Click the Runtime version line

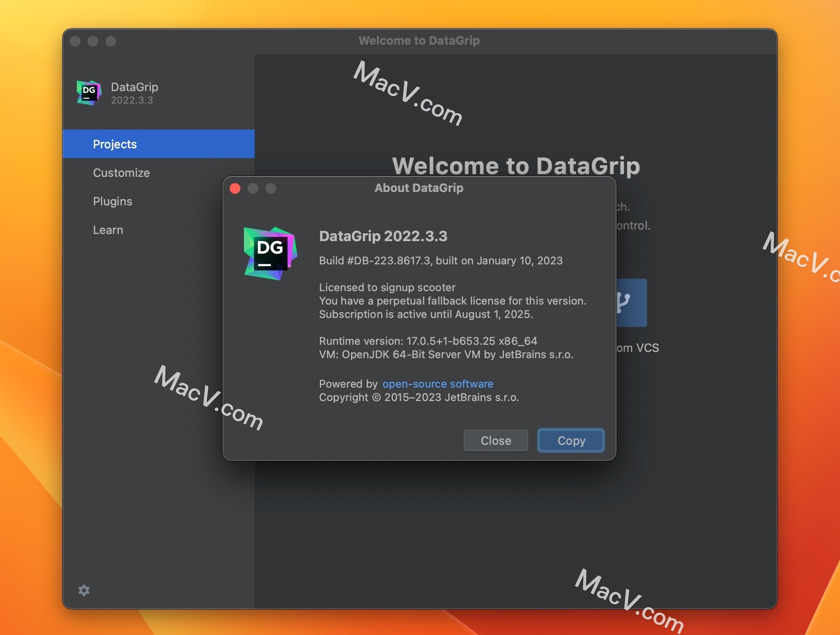point(428,341)
